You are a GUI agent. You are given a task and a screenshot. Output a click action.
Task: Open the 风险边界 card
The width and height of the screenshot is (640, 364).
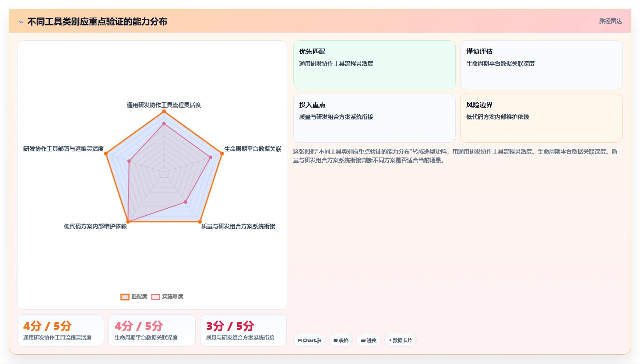click(541, 118)
